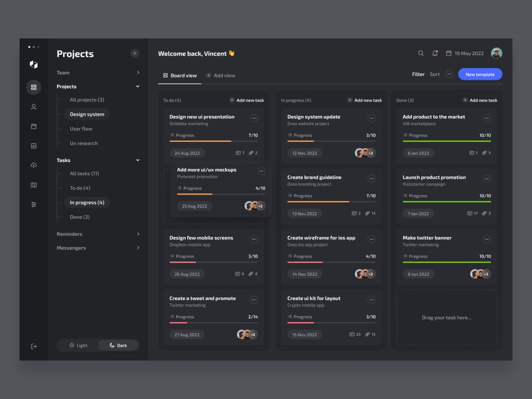Select the Board view tab

pos(180,75)
